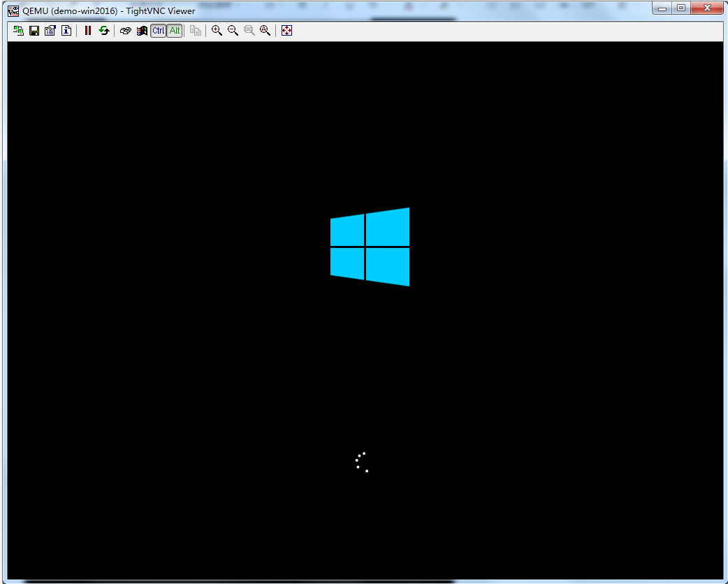The width and height of the screenshot is (728, 584).
Task: Open the connection options dialog
Action: tap(50, 31)
